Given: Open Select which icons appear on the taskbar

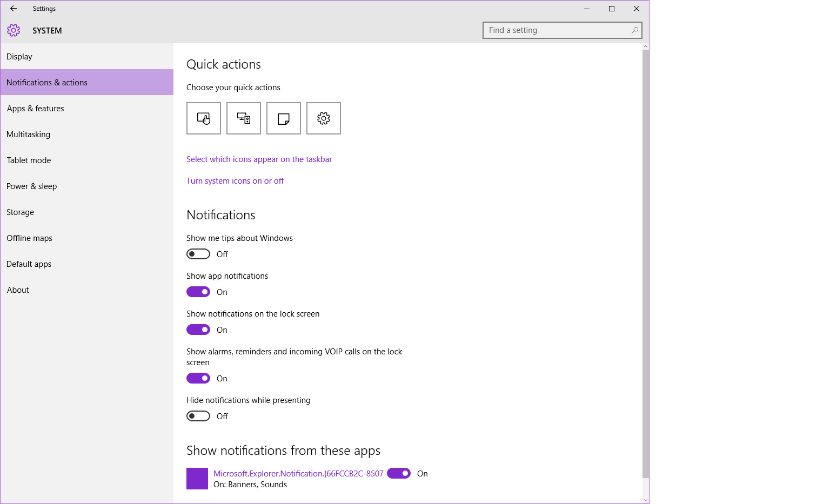Looking at the screenshot, I should (x=259, y=159).
